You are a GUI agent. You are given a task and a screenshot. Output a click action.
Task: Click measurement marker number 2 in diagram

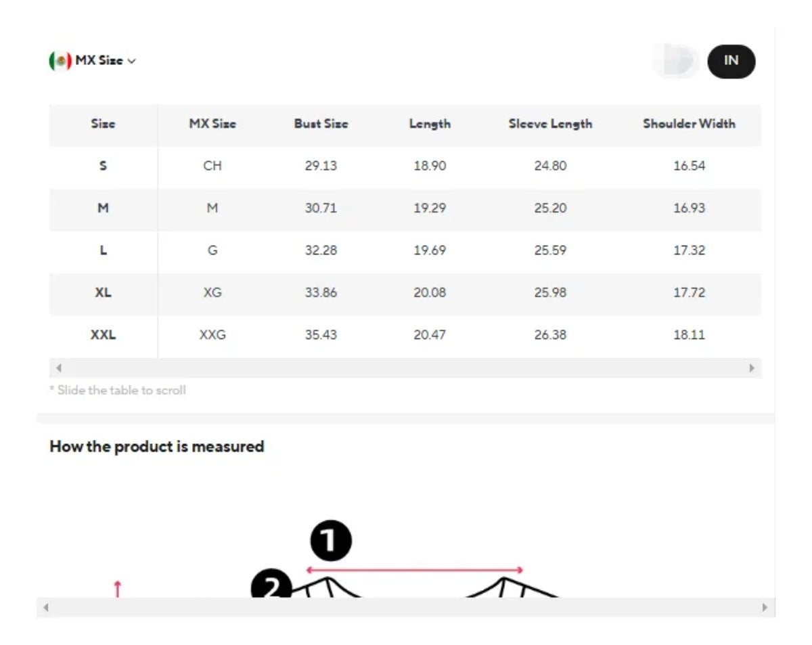[x=271, y=587]
